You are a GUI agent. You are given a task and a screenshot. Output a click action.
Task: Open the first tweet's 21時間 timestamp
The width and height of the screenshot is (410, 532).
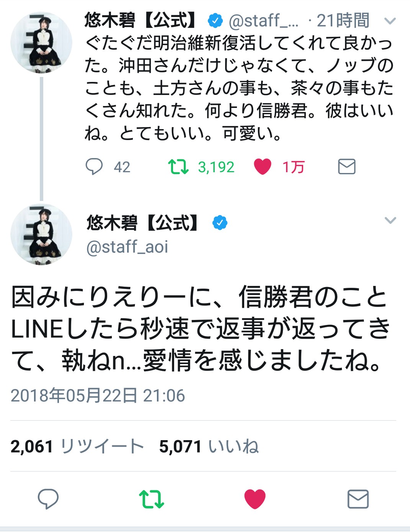tap(343, 21)
